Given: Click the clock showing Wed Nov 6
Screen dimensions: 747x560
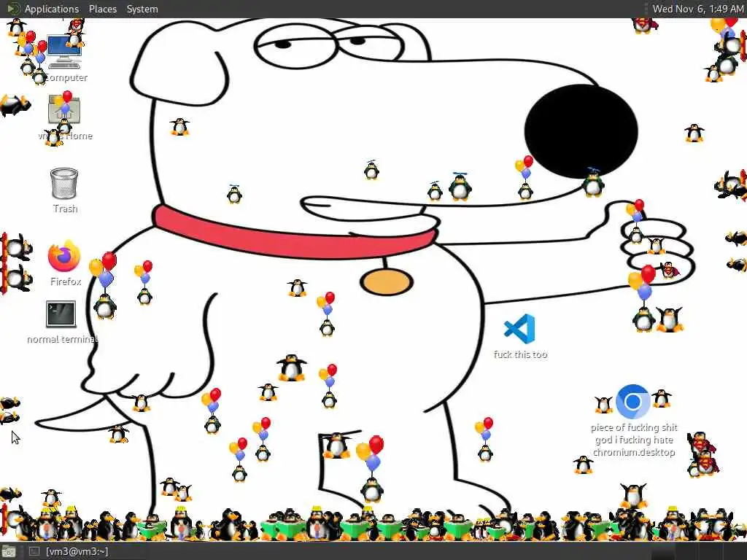Looking at the screenshot, I should [x=697, y=9].
